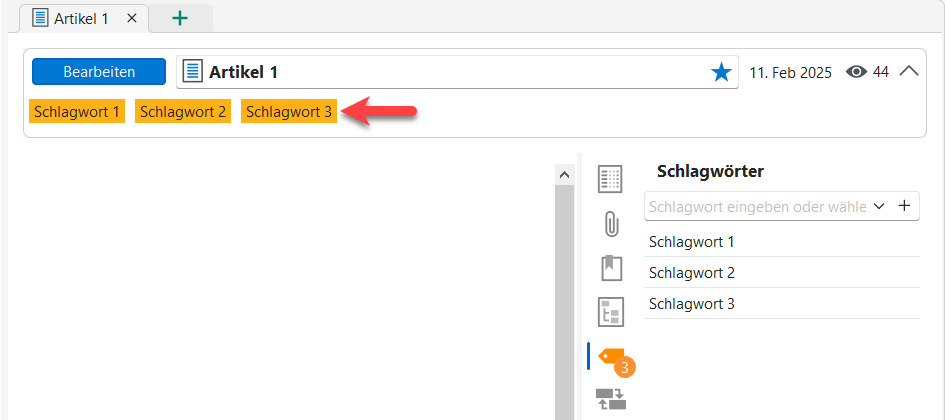
Task: Click the Bearbeiten button
Action: point(99,72)
